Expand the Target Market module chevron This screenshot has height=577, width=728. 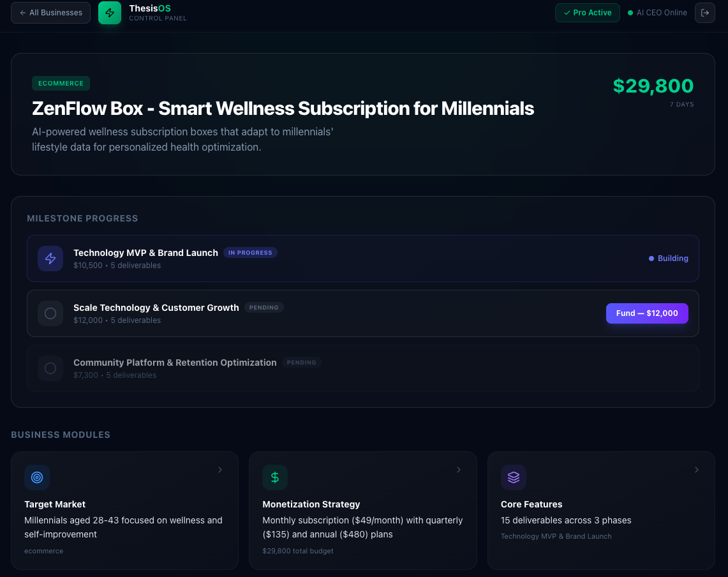click(220, 470)
